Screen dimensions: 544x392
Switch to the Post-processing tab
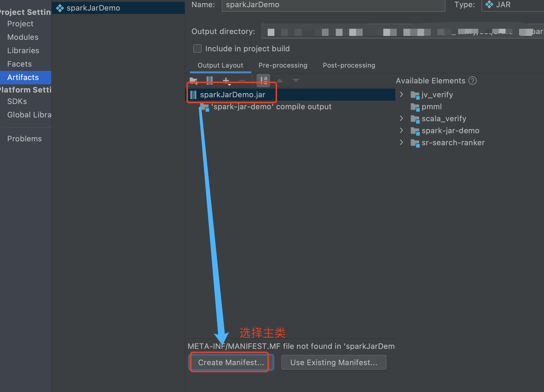[349, 65]
